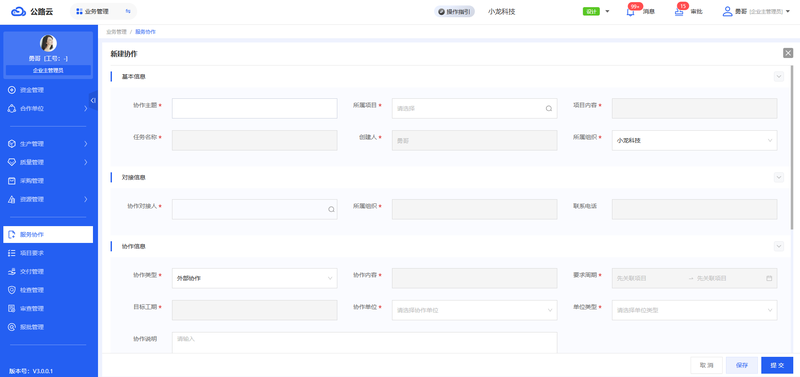Click the 业务管理 breadcrumb link

[116, 32]
